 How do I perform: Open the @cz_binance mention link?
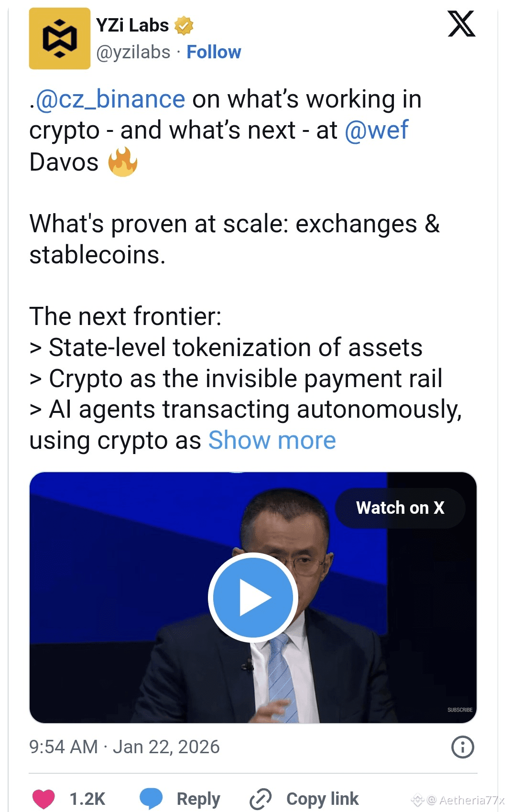coord(110,99)
